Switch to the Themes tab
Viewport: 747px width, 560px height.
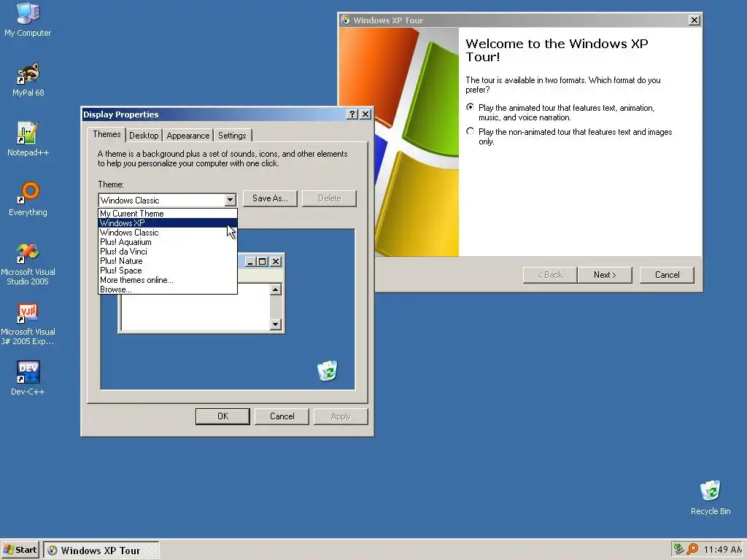coord(107,134)
